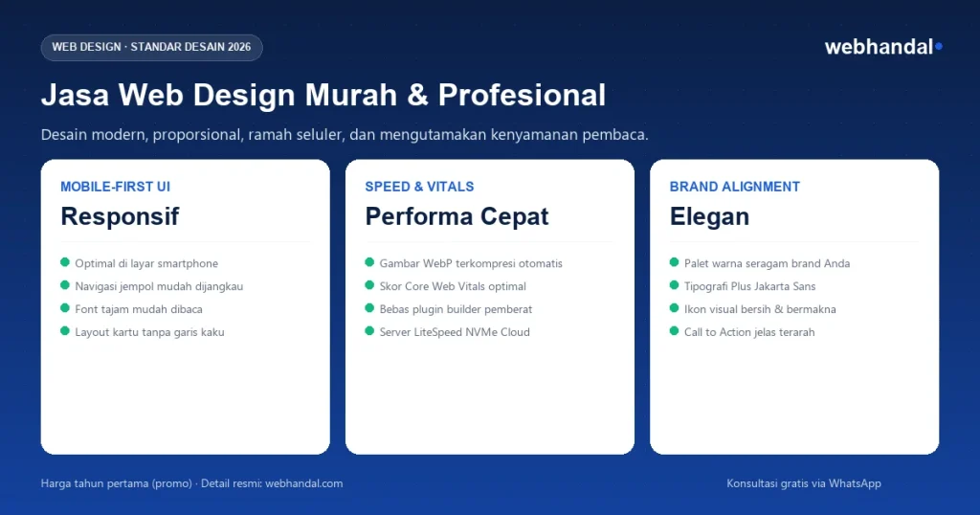This screenshot has height=515, width=980.
Task: Click green bullet beside 'Server LiteSpeed NVMe Cloud'
Action: tap(369, 330)
